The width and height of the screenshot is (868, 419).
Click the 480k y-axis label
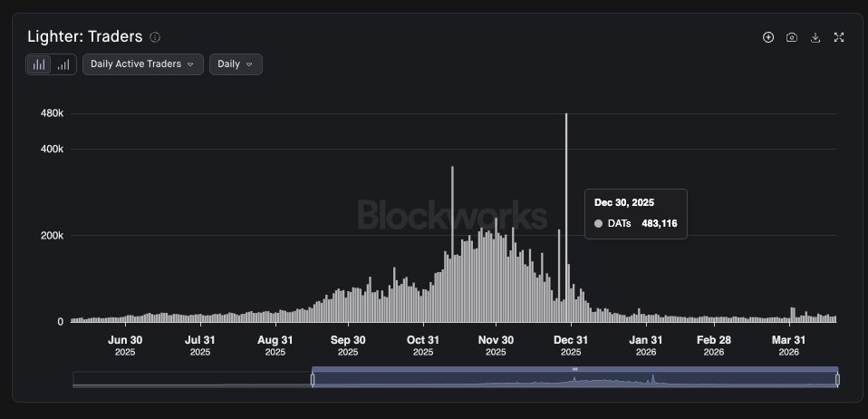(x=53, y=113)
